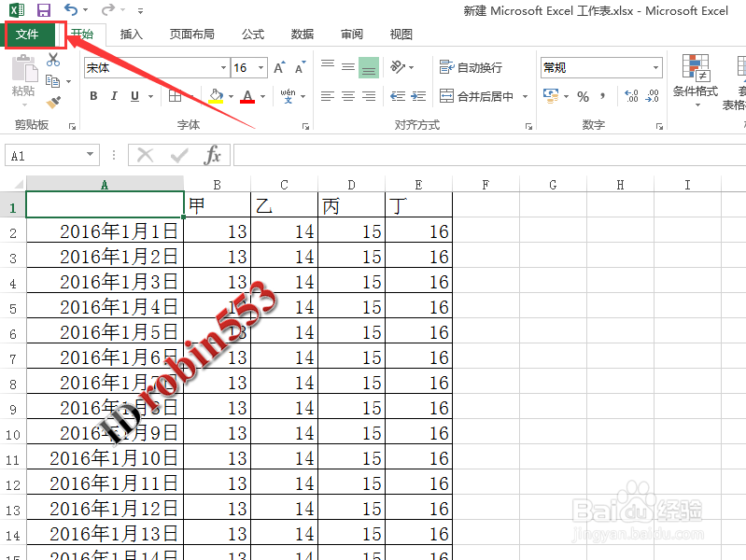Open the Customize Quick Access Toolbar dropdown
The height and width of the screenshot is (560, 746).
140,10
